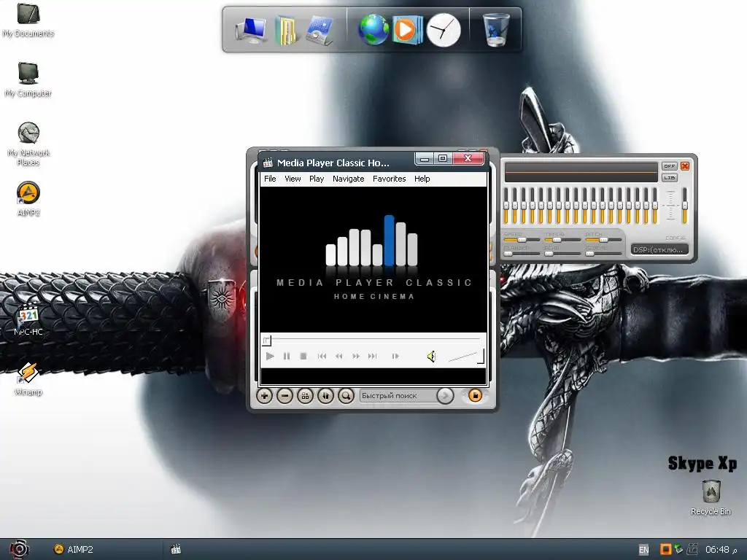Click the EN language indicator in the tray
This screenshot has height=560, width=747.
pyautogui.click(x=643, y=550)
